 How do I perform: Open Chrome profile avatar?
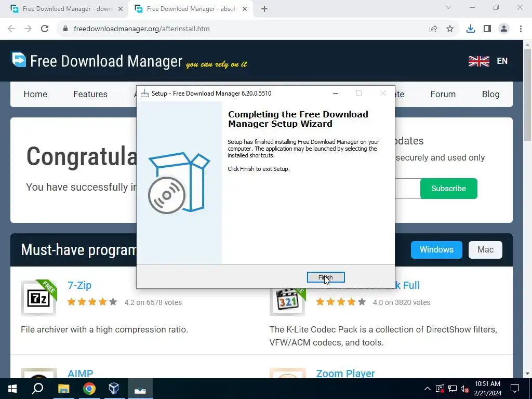point(504,29)
